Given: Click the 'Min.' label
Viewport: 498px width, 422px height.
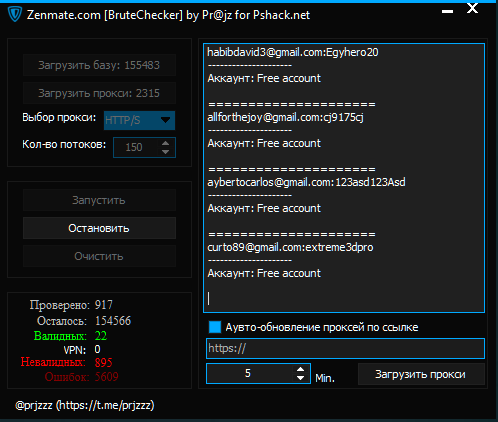Looking at the screenshot, I should (x=325, y=378).
